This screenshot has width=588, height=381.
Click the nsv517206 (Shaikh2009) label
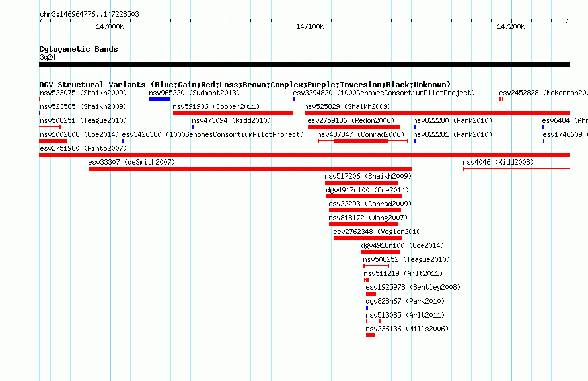click(368, 176)
